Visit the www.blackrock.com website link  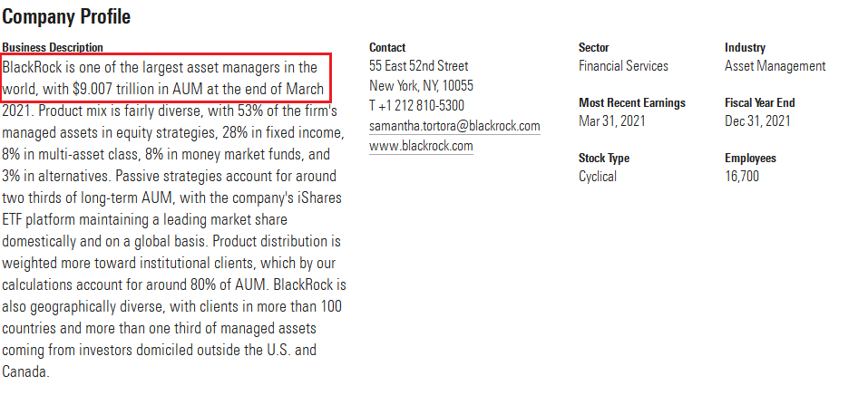tap(421, 146)
